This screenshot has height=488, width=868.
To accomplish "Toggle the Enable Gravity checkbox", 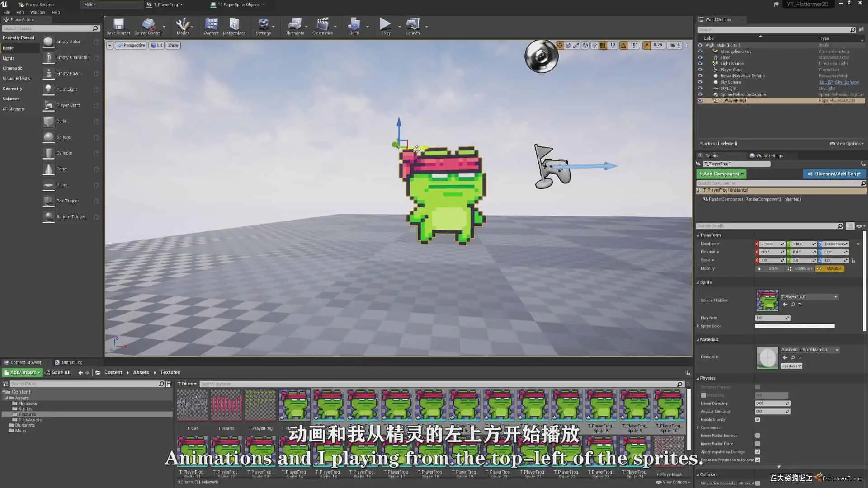I will pyautogui.click(x=758, y=419).
